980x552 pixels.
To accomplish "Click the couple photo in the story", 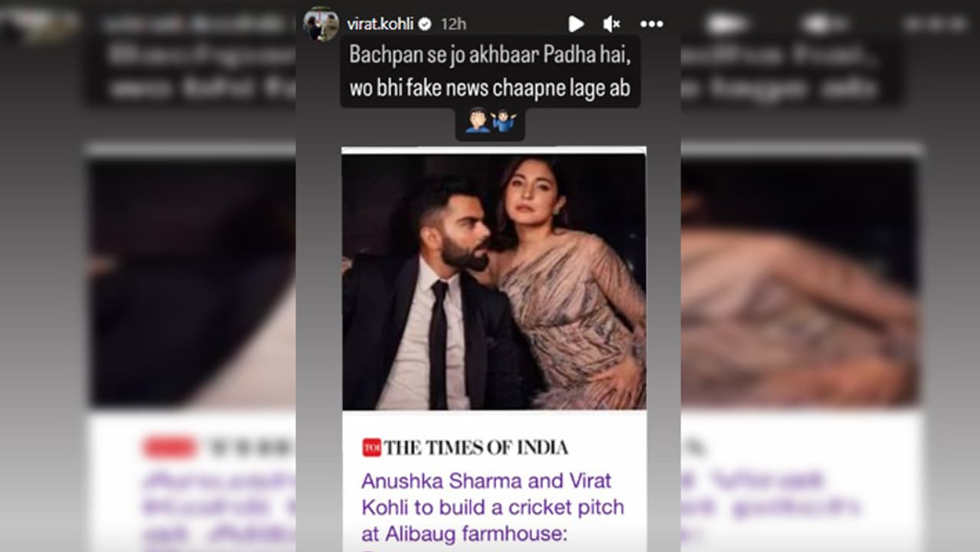I will [x=494, y=282].
